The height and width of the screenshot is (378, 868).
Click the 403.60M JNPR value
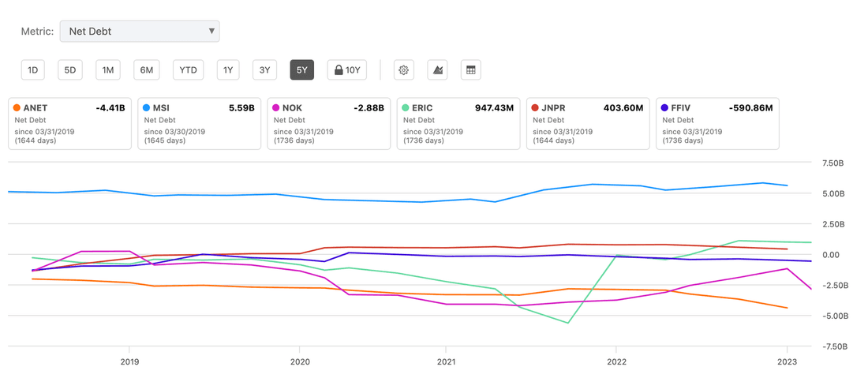(623, 108)
